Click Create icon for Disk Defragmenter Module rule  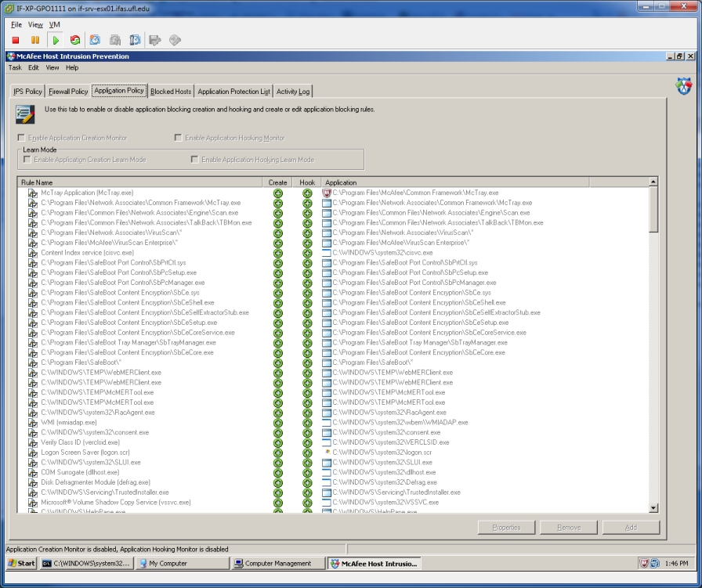(278, 483)
